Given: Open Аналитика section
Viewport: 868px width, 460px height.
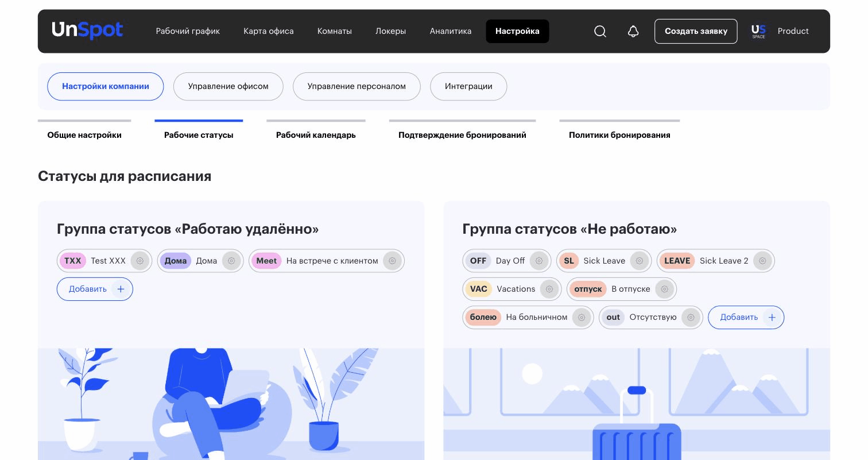Looking at the screenshot, I should pos(451,31).
